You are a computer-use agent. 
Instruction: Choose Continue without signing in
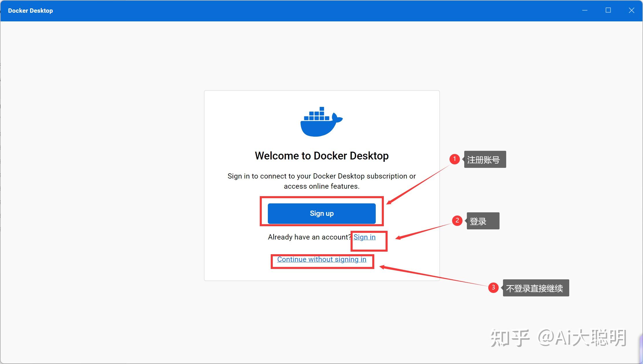[x=322, y=259]
